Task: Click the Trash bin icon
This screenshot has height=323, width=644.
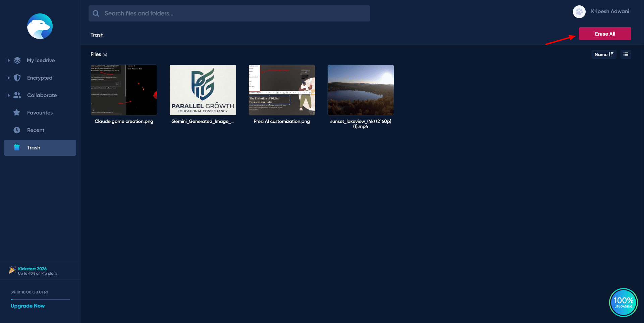Action: [x=17, y=147]
